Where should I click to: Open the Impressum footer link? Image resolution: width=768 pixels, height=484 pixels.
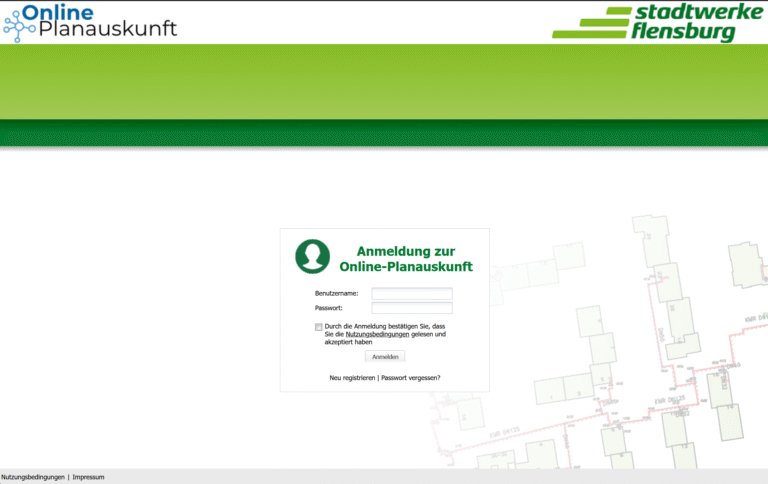click(x=88, y=477)
